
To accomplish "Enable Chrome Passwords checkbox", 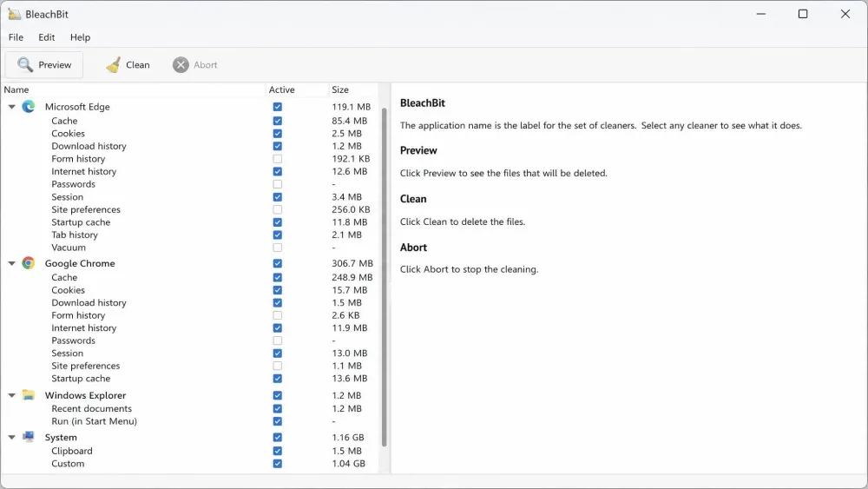I will (278, 340).
